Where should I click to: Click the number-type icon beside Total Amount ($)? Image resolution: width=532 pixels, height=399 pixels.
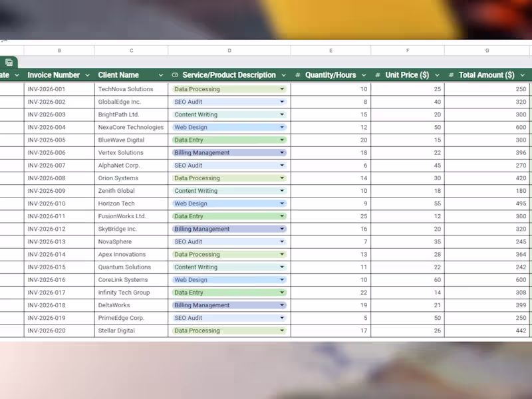point(452,75)
